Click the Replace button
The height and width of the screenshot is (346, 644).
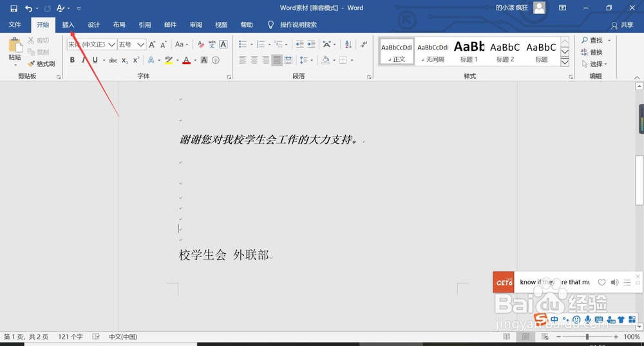coord(592,52)
